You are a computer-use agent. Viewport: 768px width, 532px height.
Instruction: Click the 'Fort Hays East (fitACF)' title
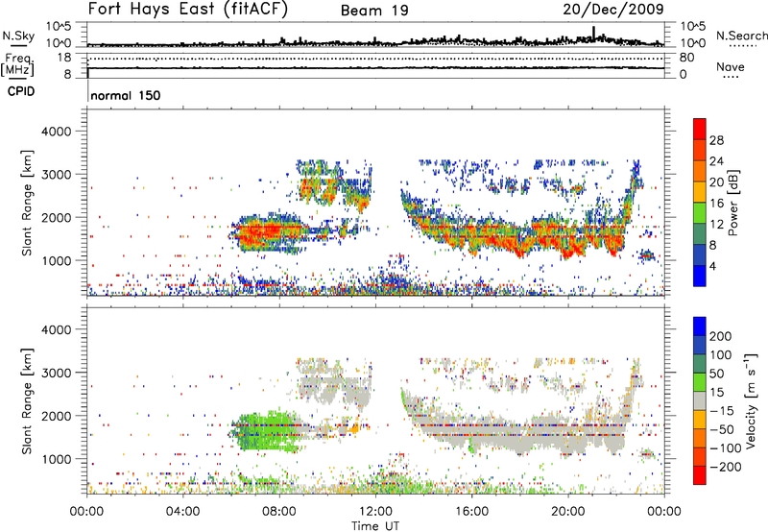click(188, 10)
